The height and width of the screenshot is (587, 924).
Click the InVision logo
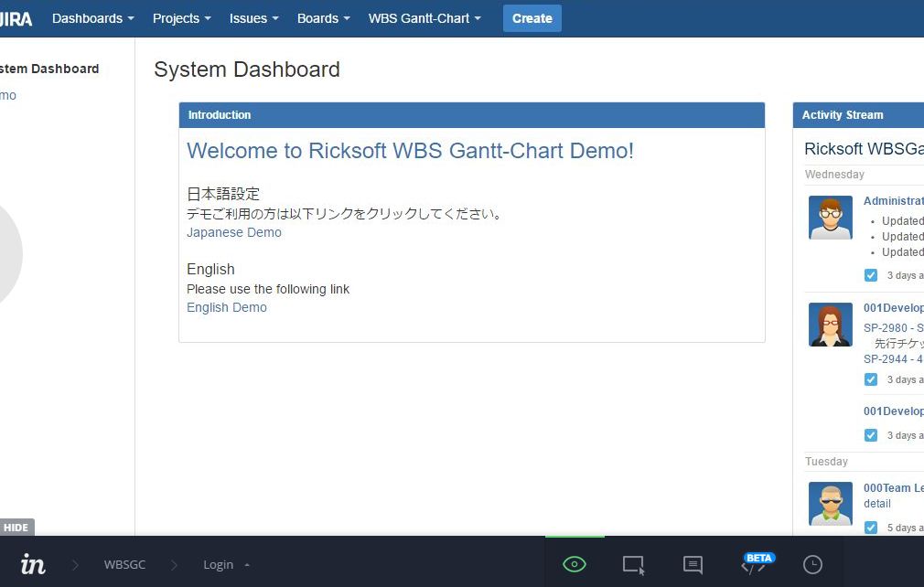click(33, 564)
